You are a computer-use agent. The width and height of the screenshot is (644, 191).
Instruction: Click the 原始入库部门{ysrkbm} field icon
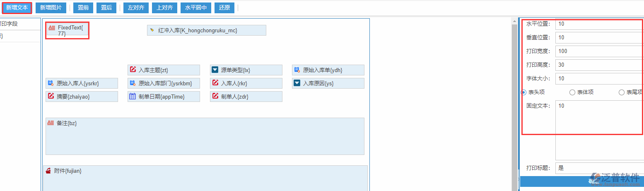(x=133, y=83)
